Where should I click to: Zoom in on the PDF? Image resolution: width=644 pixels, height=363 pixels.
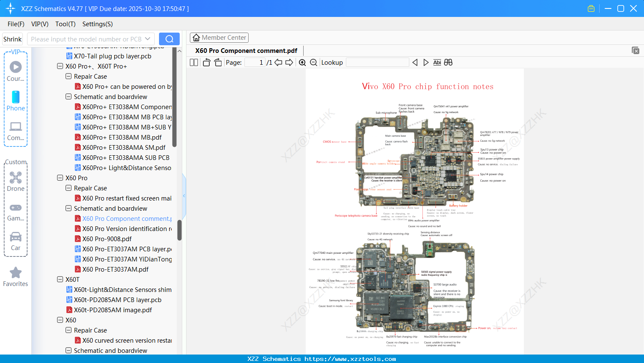[x=302, y=63]
